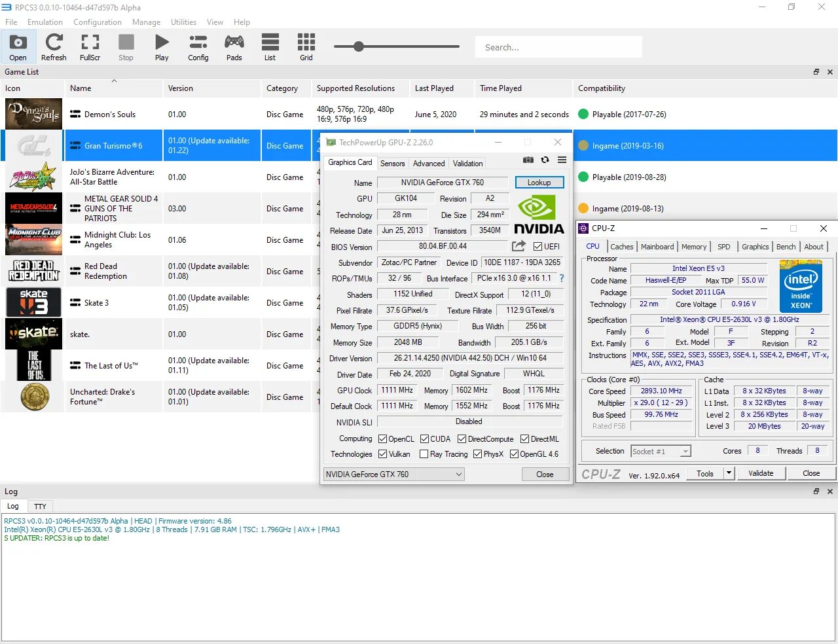Toggle the OpenCL checkbox
Viewport: 838px width, 644px height.
tap(383, 439)
